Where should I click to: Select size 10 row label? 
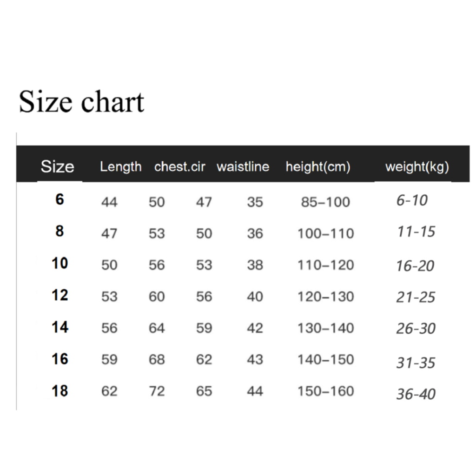click(59, 263)
